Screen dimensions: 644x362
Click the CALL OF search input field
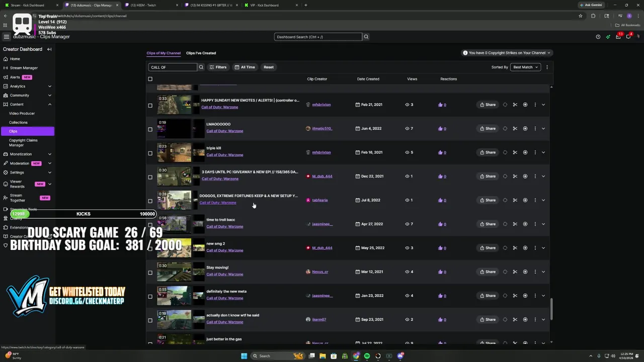coord(173,67)
